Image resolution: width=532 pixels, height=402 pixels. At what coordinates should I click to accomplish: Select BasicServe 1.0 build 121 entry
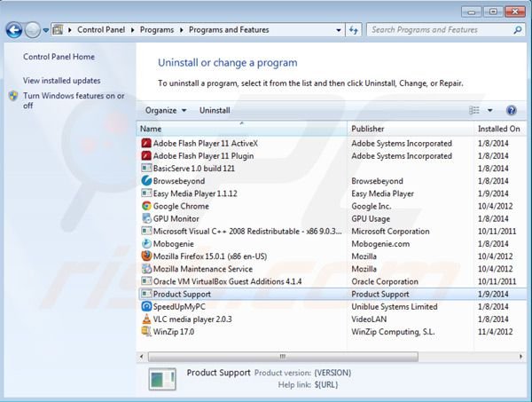click(x=193, y=169)
